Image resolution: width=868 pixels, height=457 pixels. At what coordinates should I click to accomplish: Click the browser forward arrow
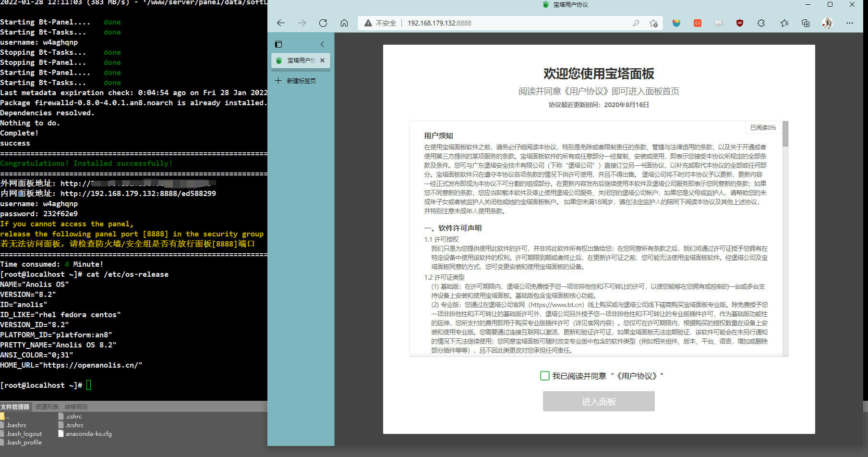click(x=302, y=23)
